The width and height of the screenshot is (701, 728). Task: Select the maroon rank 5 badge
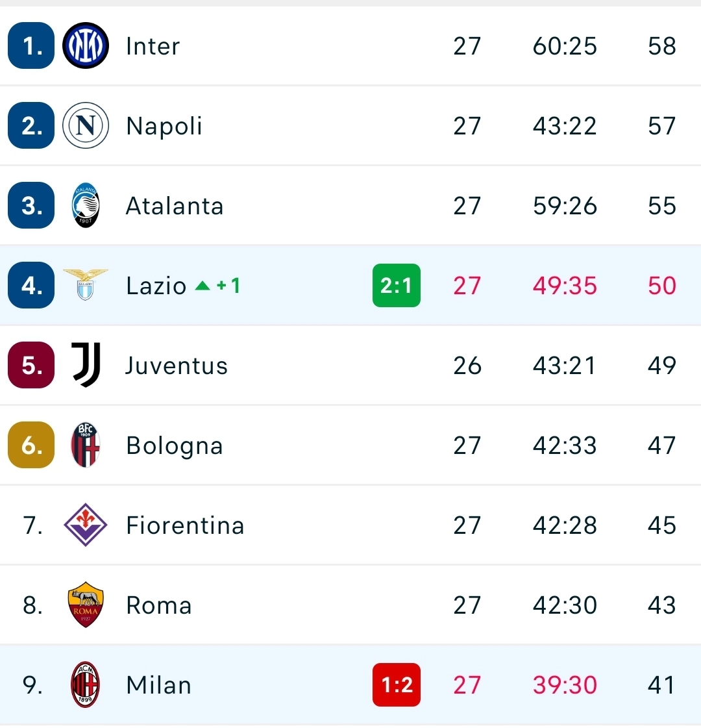click(x=31, y=365)
